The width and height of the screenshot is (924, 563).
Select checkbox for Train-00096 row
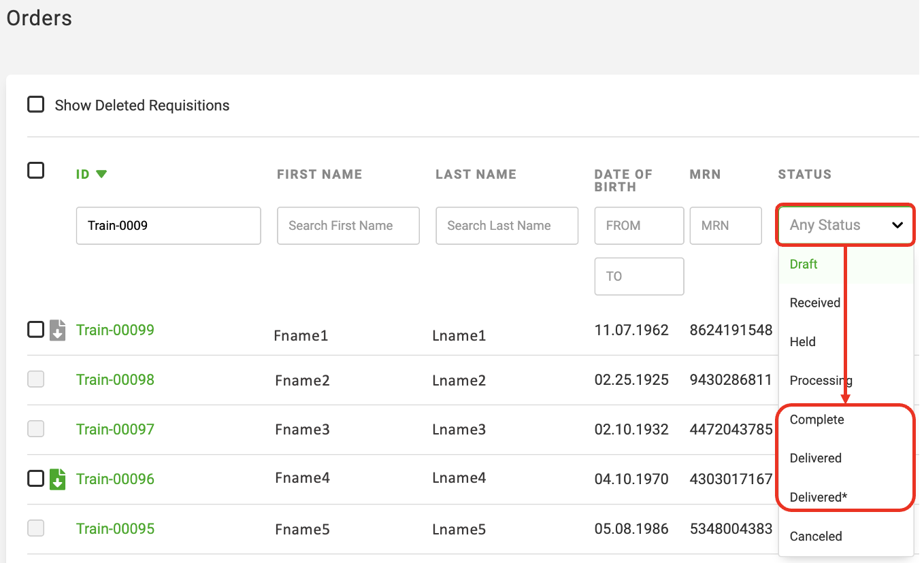click(x=35, y=479)
